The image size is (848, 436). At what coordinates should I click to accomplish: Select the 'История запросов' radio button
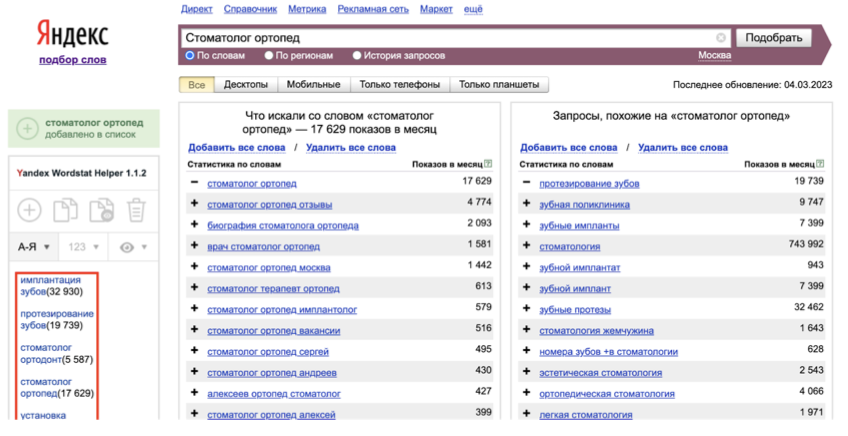pyautogui.click(x=357, y=55)
